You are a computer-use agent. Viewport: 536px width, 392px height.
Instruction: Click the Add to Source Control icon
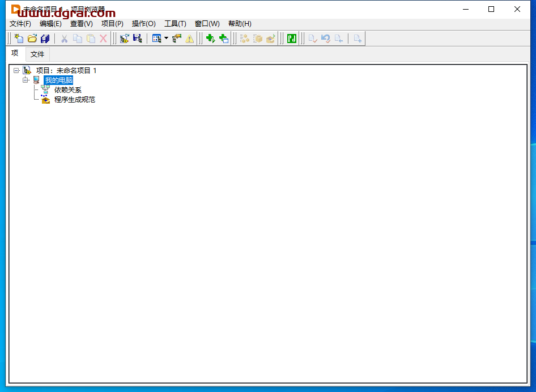[x=358, y=39]
